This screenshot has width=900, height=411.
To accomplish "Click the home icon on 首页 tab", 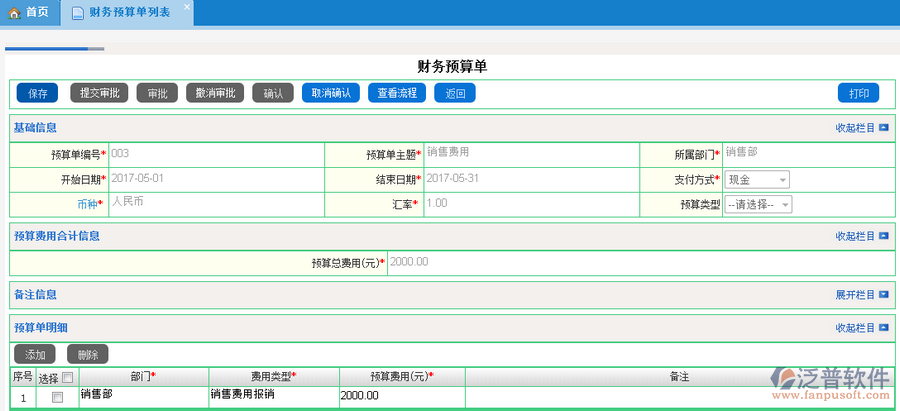I will click(14, 12).
